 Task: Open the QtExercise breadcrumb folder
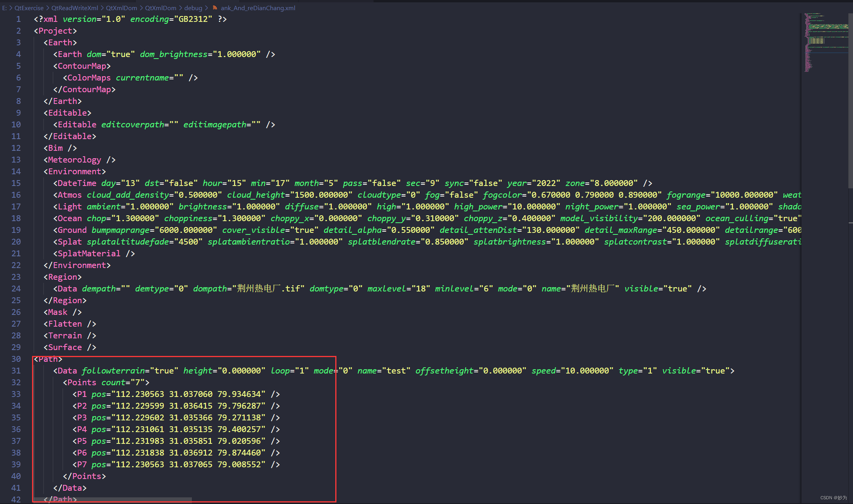coord(29,8)
